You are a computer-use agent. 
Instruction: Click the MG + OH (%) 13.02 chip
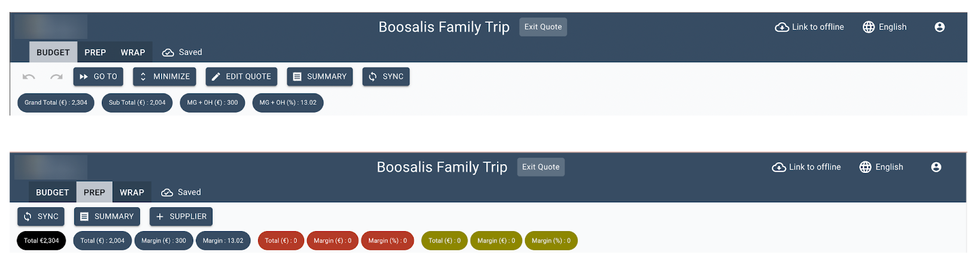288,103
